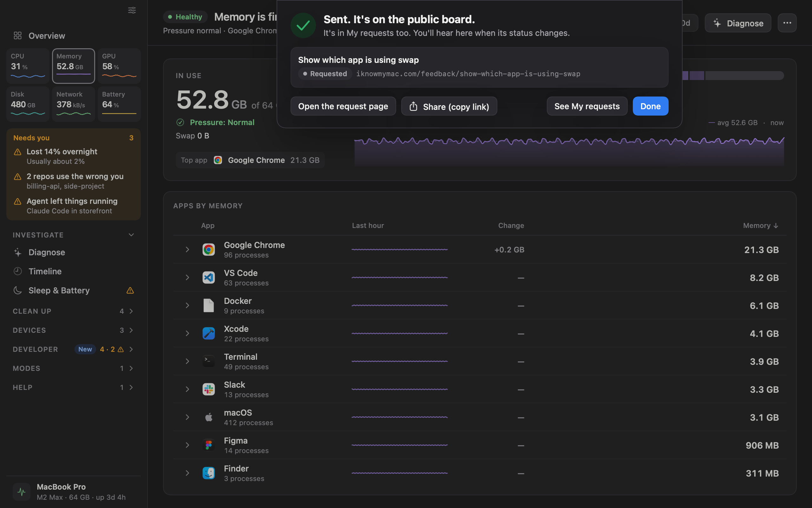Select the CPU metric tile

click(x=28, y=66)
